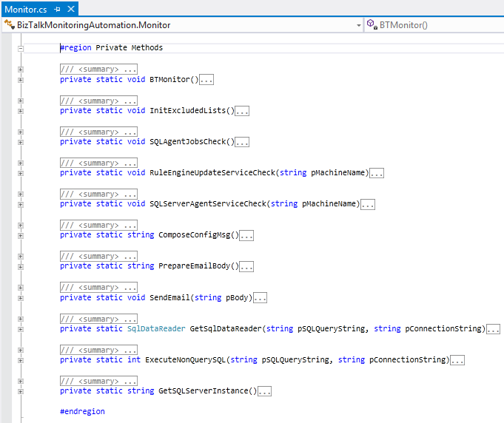Expand the PrepareEmailBody() method outline
Image resolution: width=504 pixels, height=423 pixels.
pos(21,267)
